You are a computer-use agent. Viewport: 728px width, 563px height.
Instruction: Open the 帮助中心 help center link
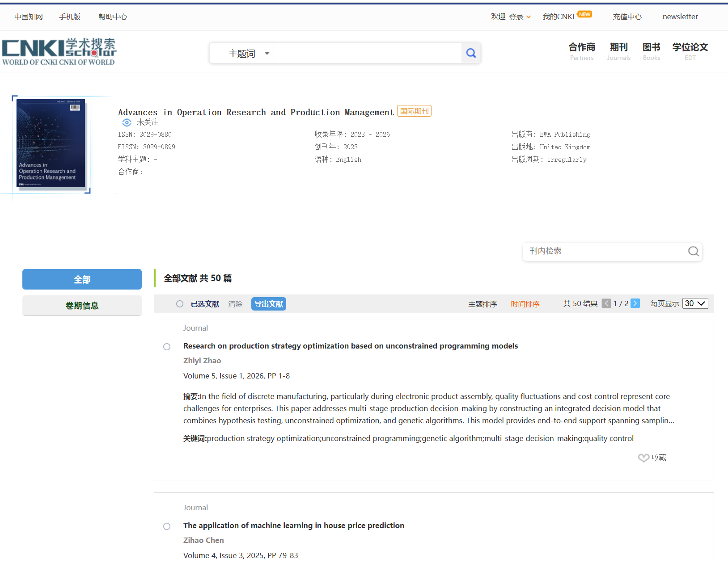(113, 17)
